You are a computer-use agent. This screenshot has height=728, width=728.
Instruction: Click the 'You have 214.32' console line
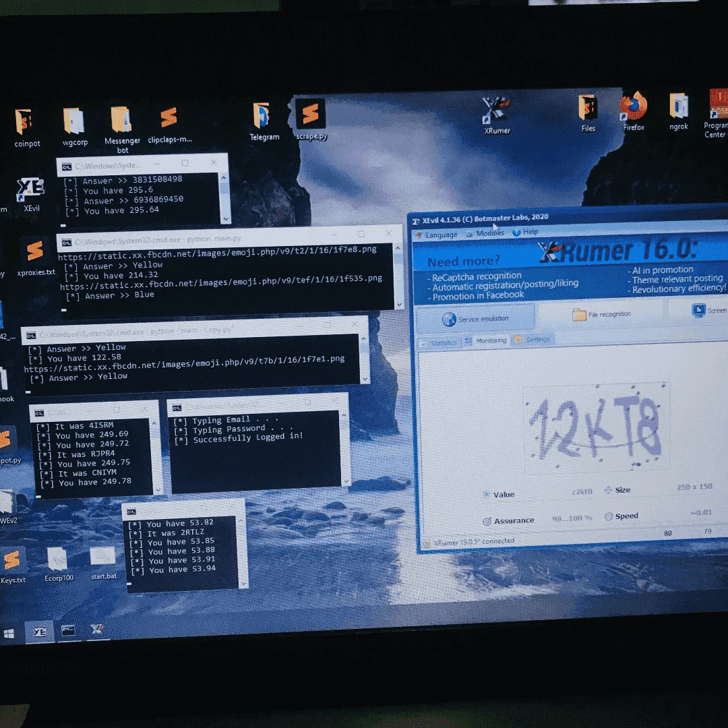coord(111,276)
